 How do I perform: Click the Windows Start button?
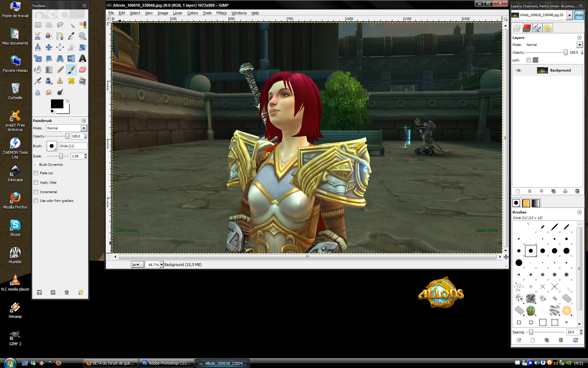9,363
